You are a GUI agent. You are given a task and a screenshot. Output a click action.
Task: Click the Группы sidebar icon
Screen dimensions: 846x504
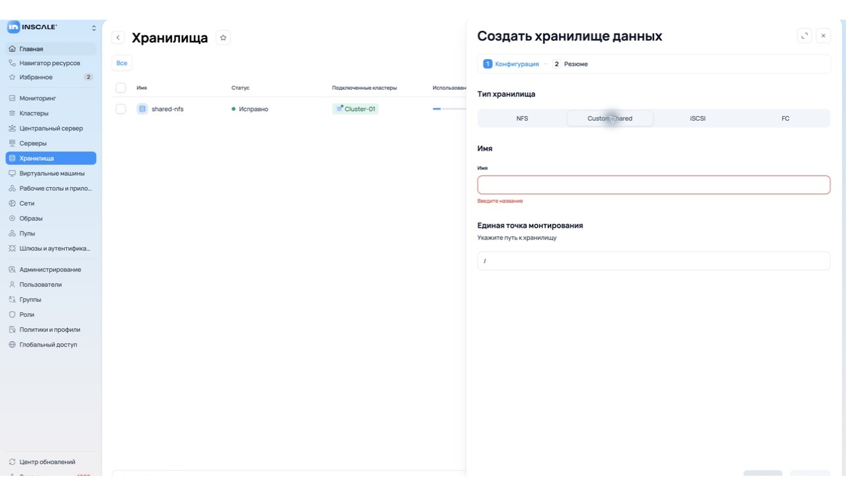click(x=12, y=300)
